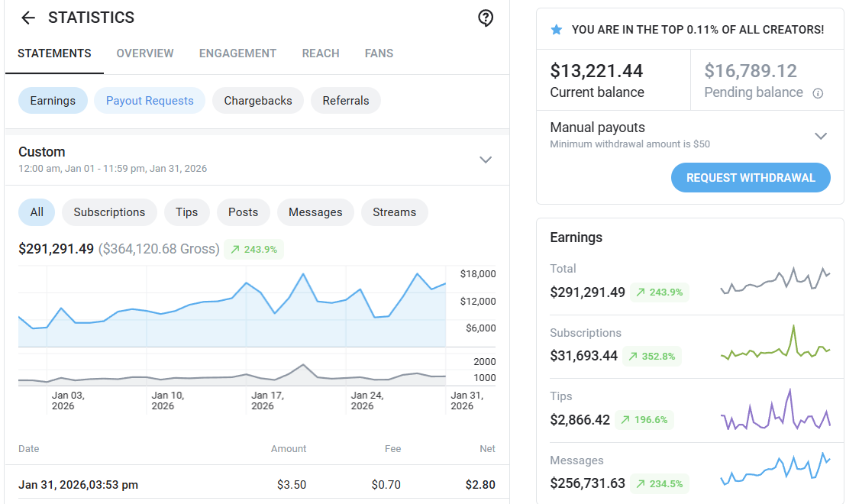Click the Pending balance info icon
The width and height of the screenshot is (846, 504).
pos(818,93)
